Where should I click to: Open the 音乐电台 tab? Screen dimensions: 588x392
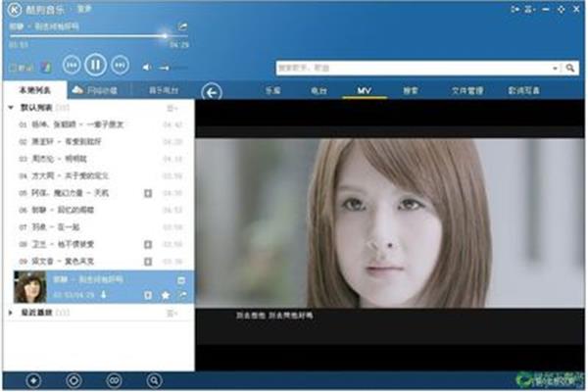tap(164, 90)
